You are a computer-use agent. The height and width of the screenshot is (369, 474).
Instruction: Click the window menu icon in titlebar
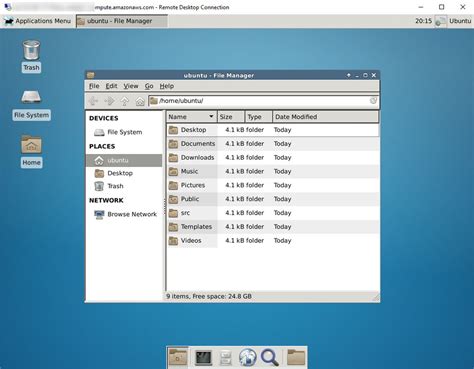pos(90,75)
